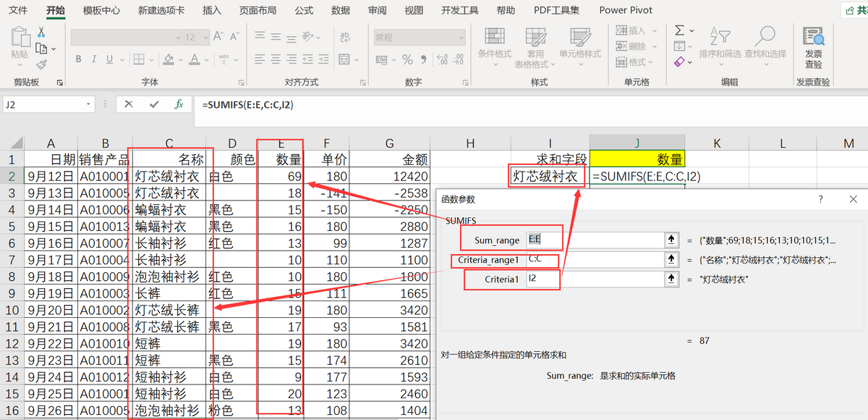Click the Paste icon in clipboard group
This screenshot has width=868, height=420.
click(20, 38)
